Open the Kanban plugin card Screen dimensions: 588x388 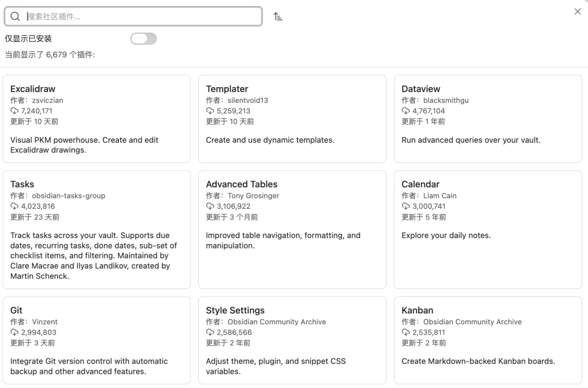coord(488,341)
